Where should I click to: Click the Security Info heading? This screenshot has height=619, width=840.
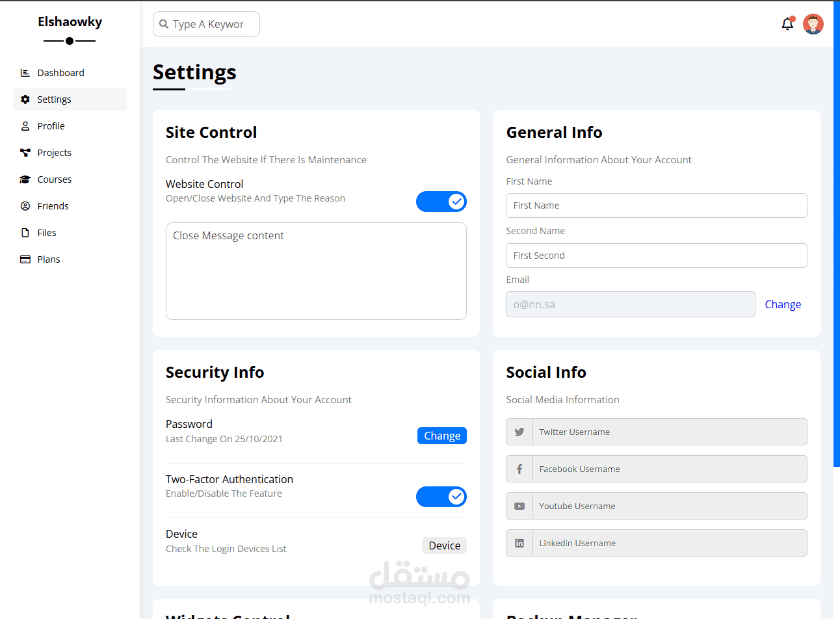click(215, 373)
